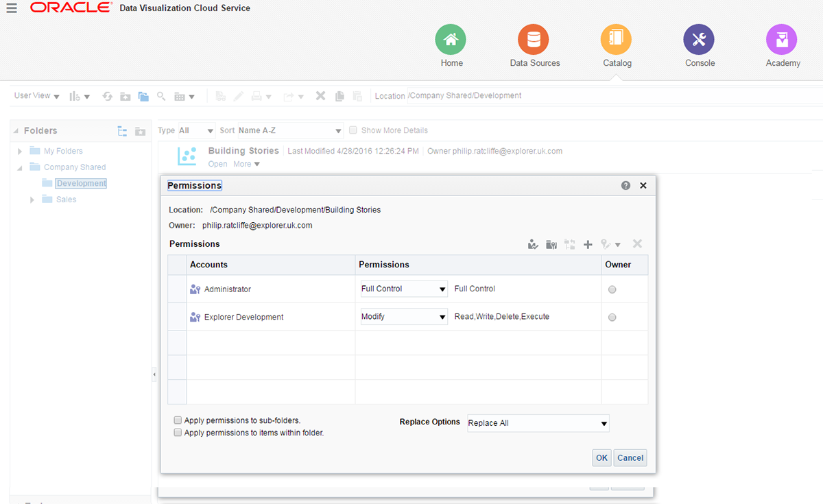The image size is (823, 504).
Task: Select Company Shared in the tree
Action: [75, 167]
